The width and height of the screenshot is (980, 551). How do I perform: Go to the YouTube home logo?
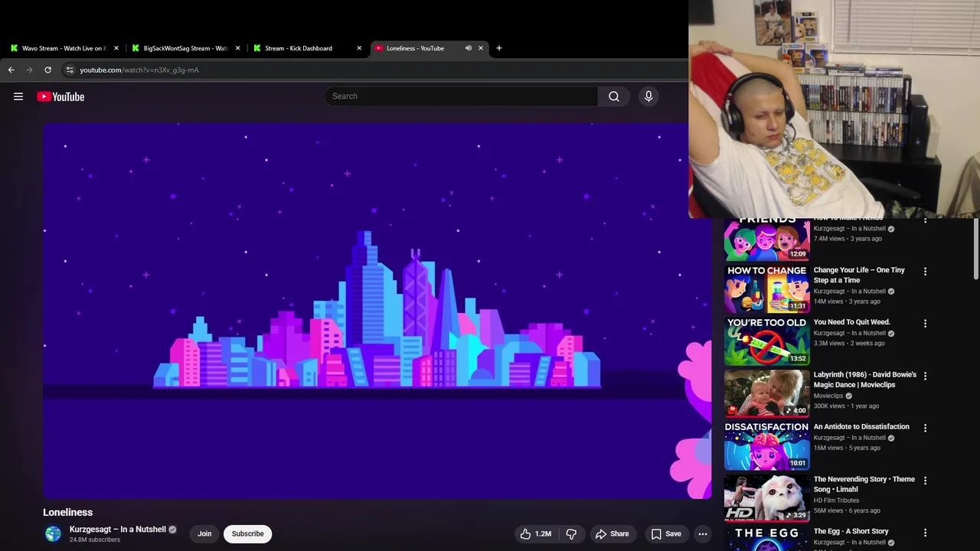[x=60, y=96]
